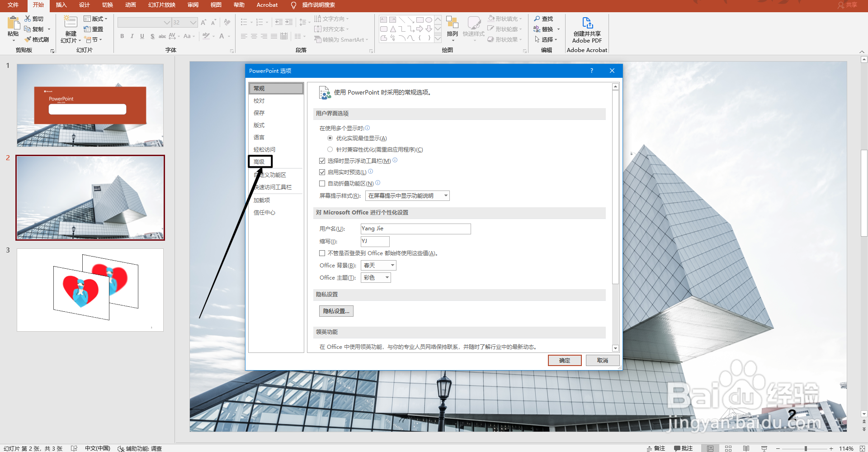Screen dimensions: 868x452
Task: Toggle auto-collapse ribbon checkbox
Action: point(322,183)
